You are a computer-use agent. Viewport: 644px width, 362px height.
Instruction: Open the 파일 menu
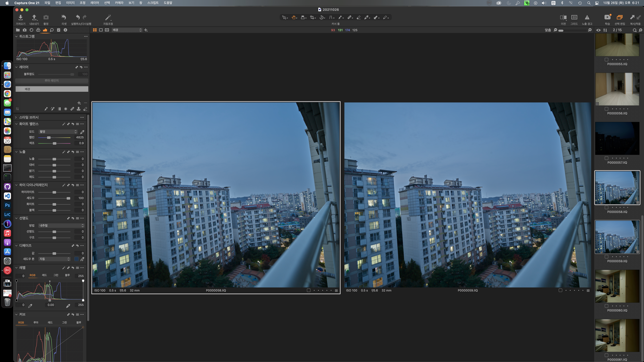(47, 3)
